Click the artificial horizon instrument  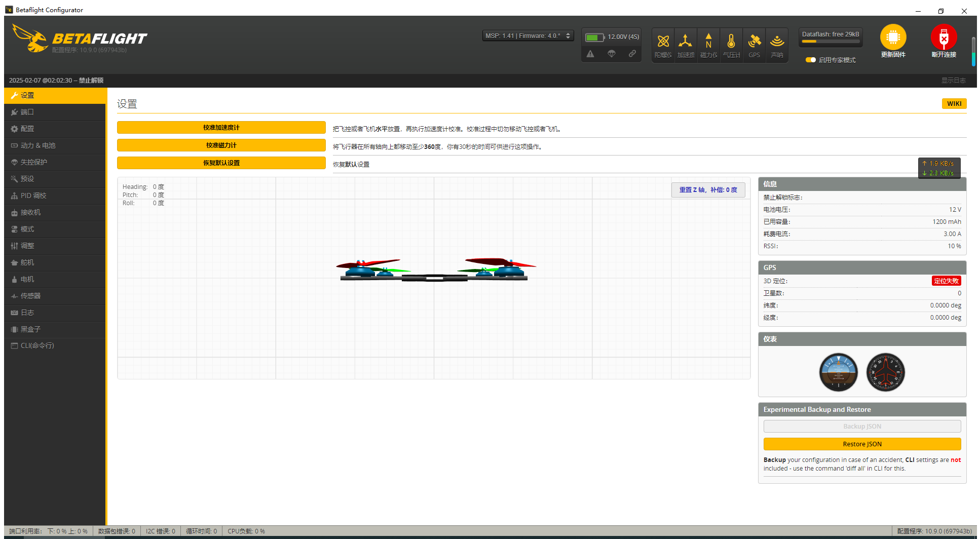[839, 372]
